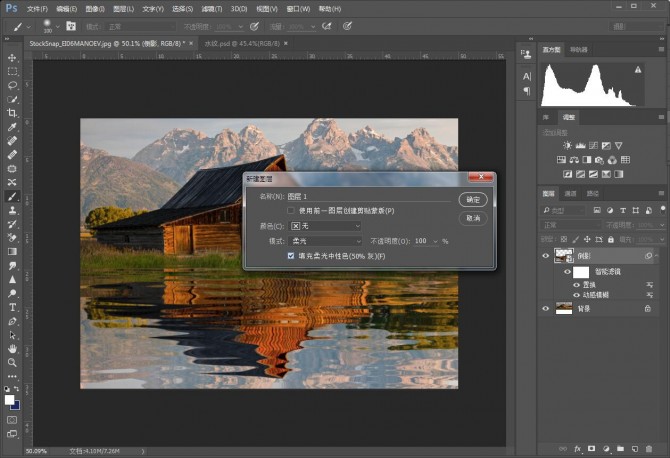
Task: Hide the 倒影 layer
Action: point(545,255)
